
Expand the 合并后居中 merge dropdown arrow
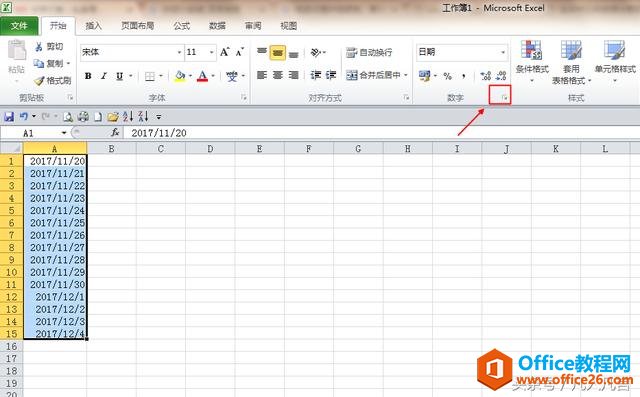coord(406,75)
